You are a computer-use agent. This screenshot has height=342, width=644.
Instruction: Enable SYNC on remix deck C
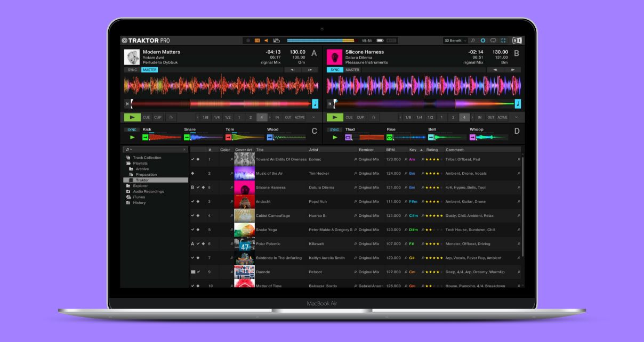131,129
